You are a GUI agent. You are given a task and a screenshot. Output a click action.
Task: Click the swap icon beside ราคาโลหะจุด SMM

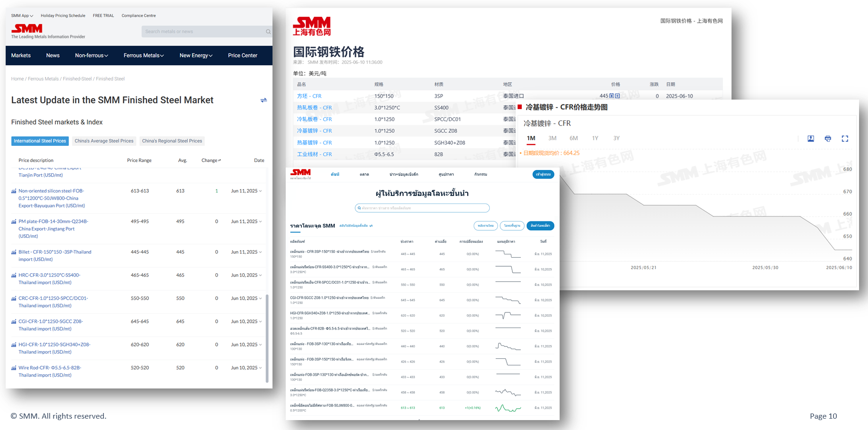(x=371, y=226)
